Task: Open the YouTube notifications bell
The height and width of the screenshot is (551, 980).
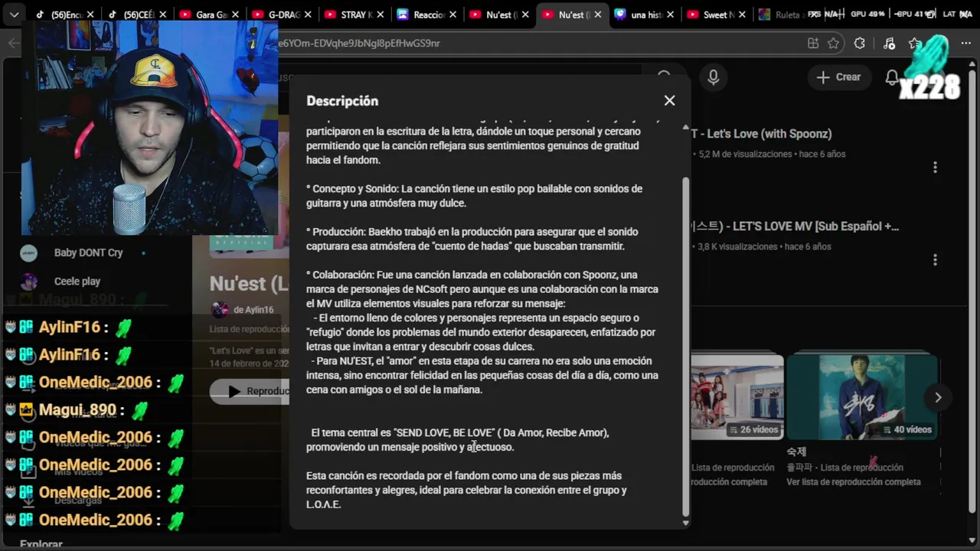Action: click(892, 77)
